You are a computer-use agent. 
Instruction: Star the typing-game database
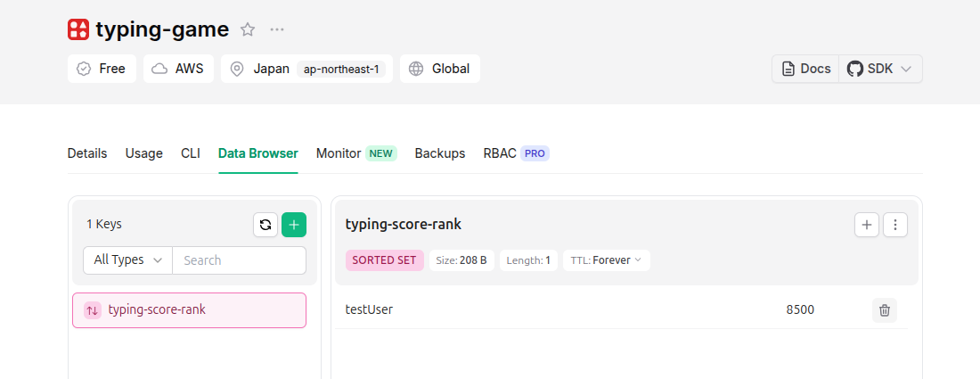pyautogui.click(x=248, y=29)
